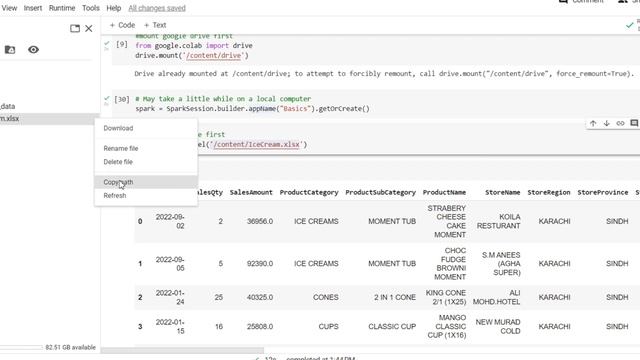Image resolution: width=640 pixels, height=360 pixels.
Task: Choose Copy path from the context menu
Action: (x=146, y=182)
